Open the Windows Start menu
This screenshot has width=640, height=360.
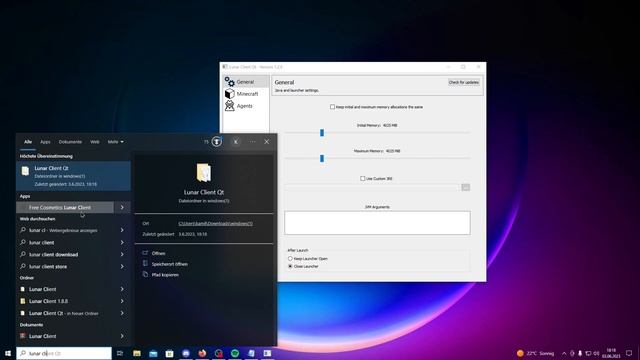tap(8, 353)
